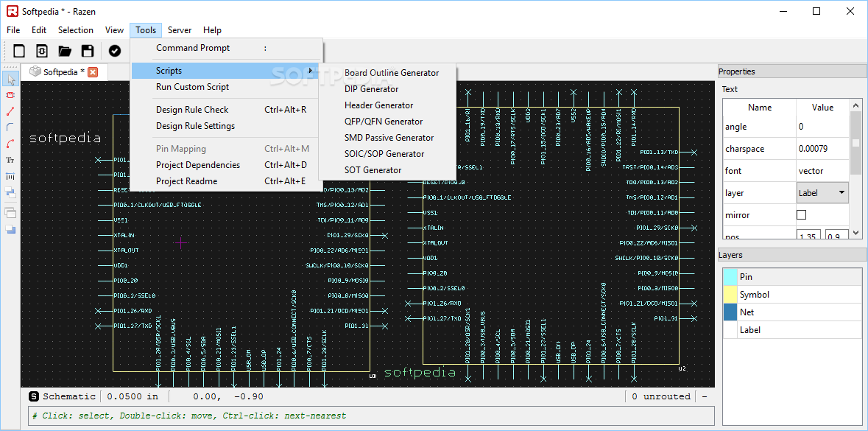Click the 0.0500 in grid size status
The height and width of the screenshot is (431, 868).
click(133, 396)
